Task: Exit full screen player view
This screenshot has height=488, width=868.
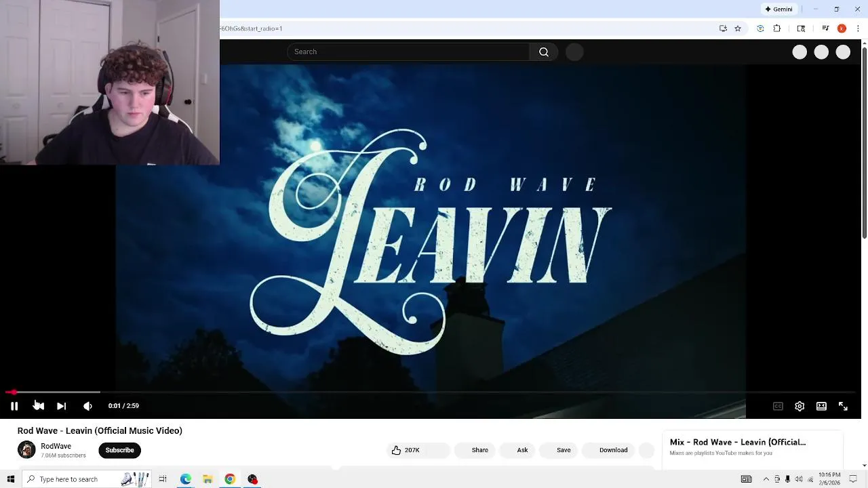Action: click(x=843, y=406)
